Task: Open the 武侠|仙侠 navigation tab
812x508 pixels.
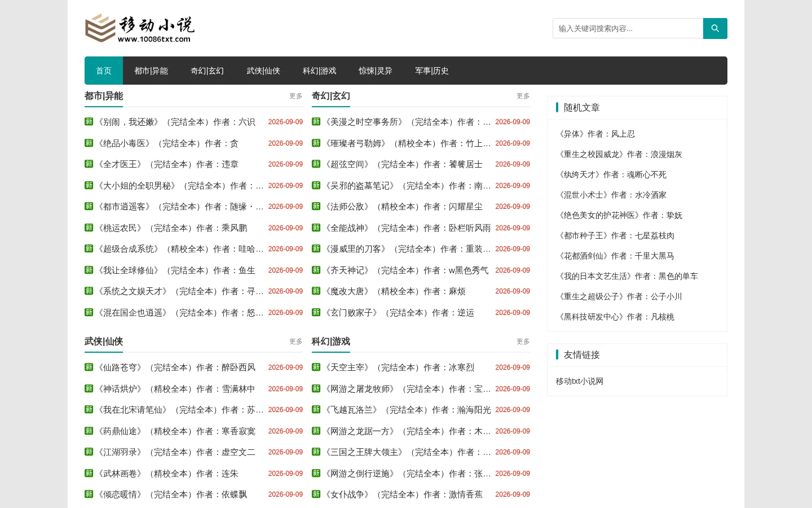Action: point(263,71)
